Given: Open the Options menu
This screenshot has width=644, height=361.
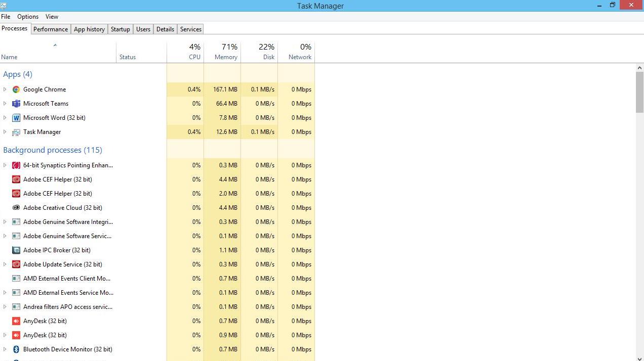Looking at the screenshot, I should point(28,17).
